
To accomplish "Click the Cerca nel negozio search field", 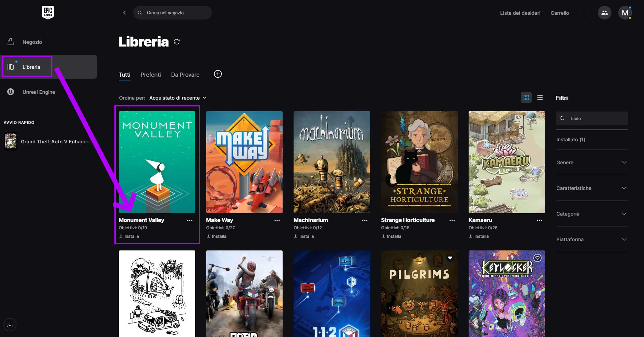I will [x=173, y=13].
